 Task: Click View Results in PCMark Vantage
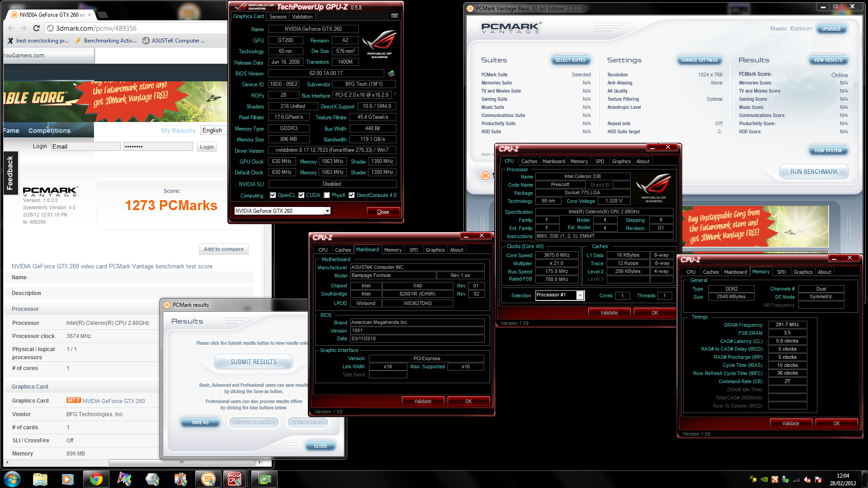[x=828, y=60]
